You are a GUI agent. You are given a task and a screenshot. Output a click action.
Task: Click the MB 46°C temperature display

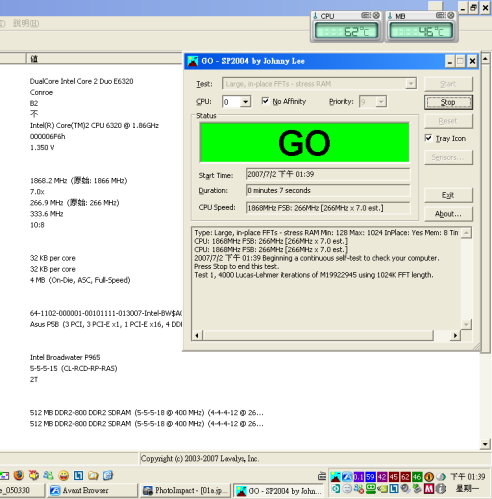click(421, 31)
